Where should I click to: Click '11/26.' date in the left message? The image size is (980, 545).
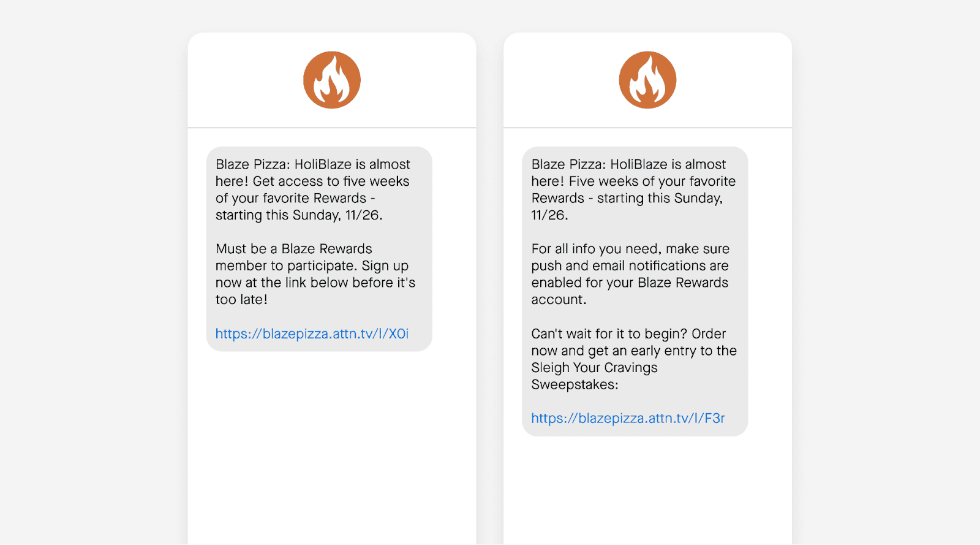364,215
